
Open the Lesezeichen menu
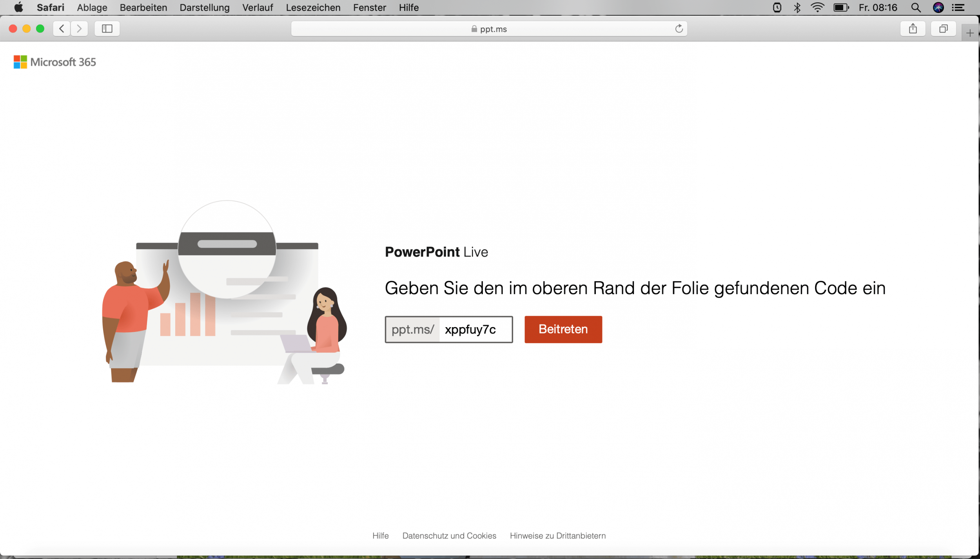pyautogui.click(x=313, y=7)
